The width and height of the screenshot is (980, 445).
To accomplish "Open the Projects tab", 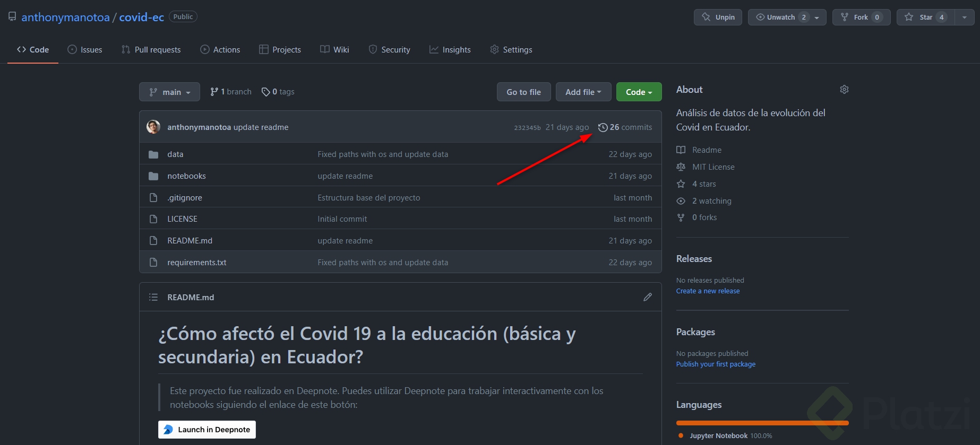I will (x=280, y=49).
